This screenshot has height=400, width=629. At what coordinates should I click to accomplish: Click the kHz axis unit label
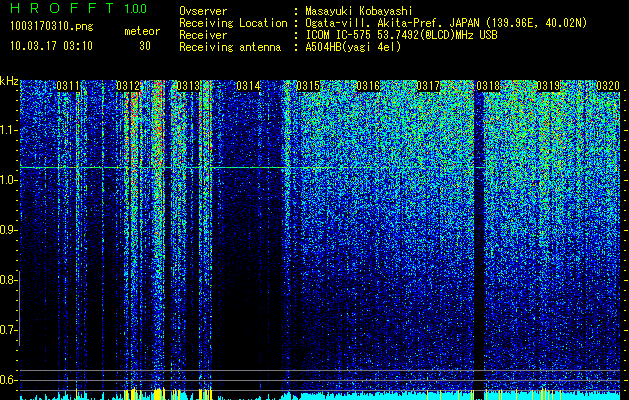pos(9,81)
